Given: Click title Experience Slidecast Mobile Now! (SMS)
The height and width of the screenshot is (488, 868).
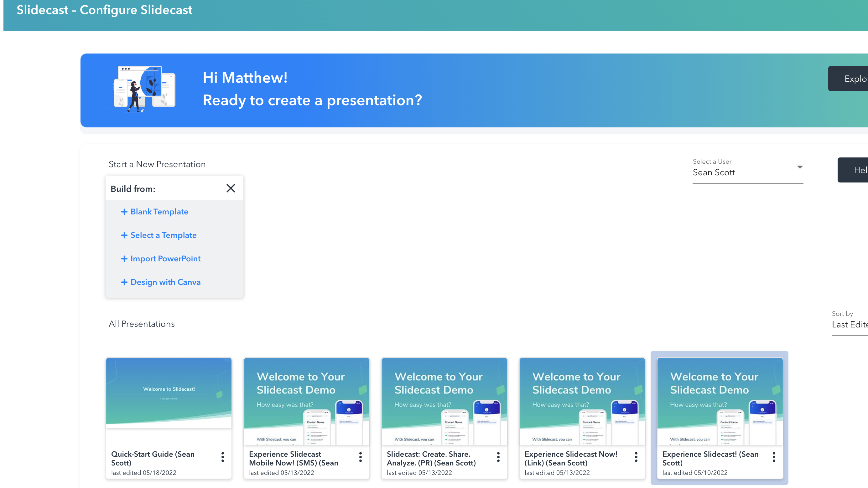Looking at the screenshot, I should pyautogui.click(x=294, y=458).
